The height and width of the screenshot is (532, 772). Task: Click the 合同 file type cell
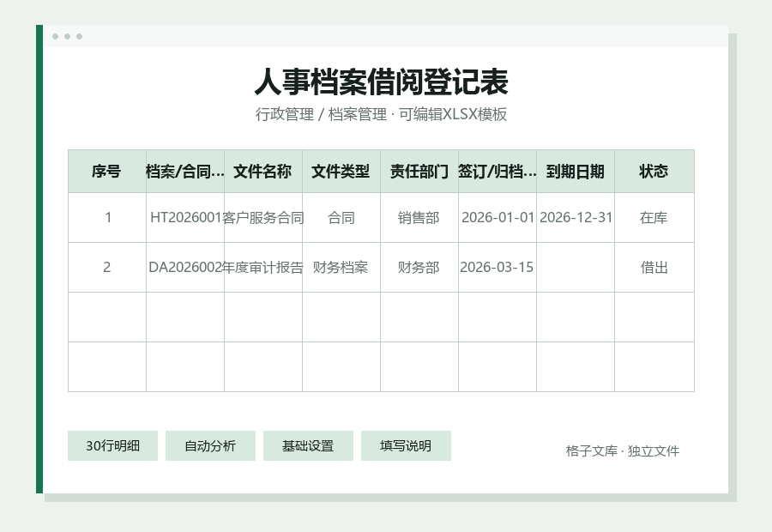coord(341,218)
